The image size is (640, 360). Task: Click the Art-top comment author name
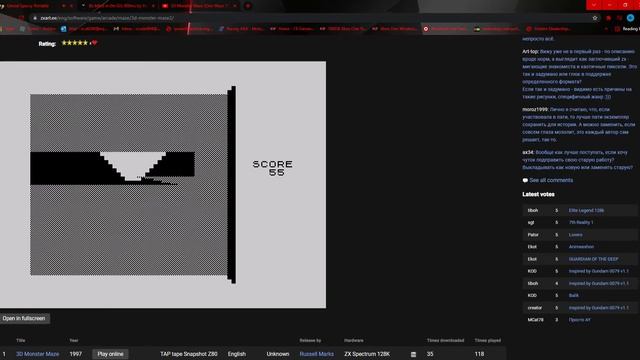click(530, 51)
